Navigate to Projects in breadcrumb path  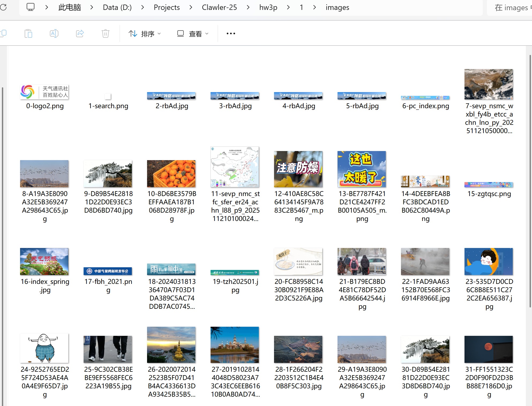click(167, 7)
